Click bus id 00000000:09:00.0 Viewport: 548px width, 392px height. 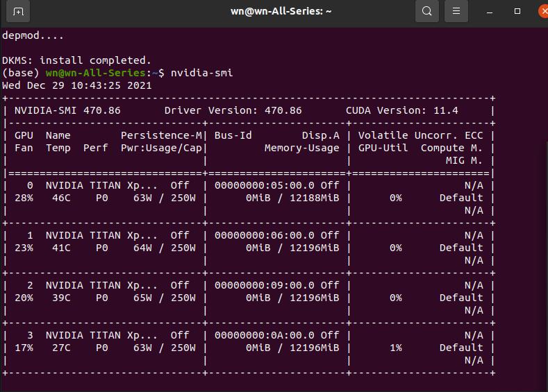point(265,285)
